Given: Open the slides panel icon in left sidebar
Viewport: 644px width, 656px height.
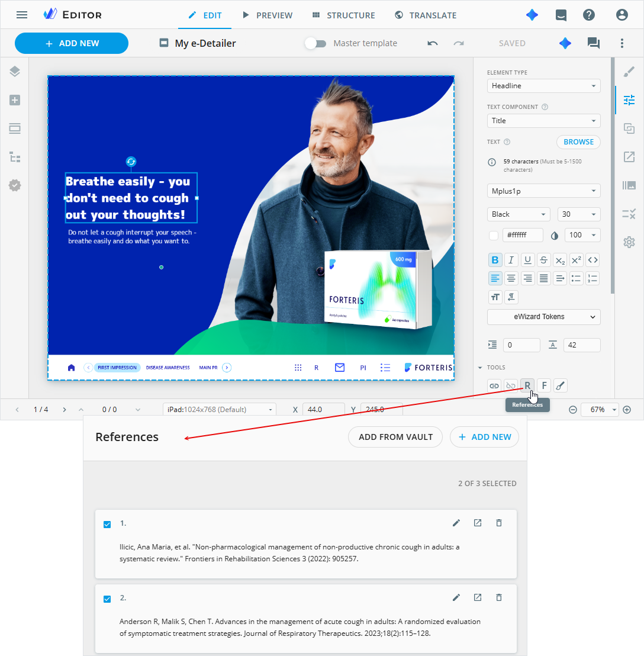Looking at the screenshot, I should pyautogui.click(x=15, y=128).
